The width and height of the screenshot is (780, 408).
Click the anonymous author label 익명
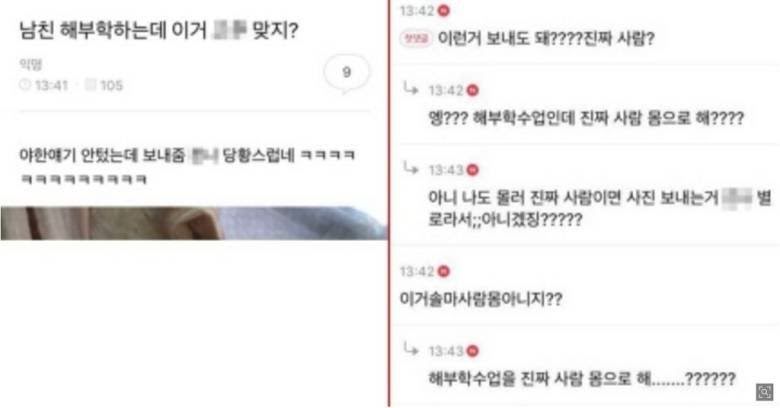click(30, 64)
